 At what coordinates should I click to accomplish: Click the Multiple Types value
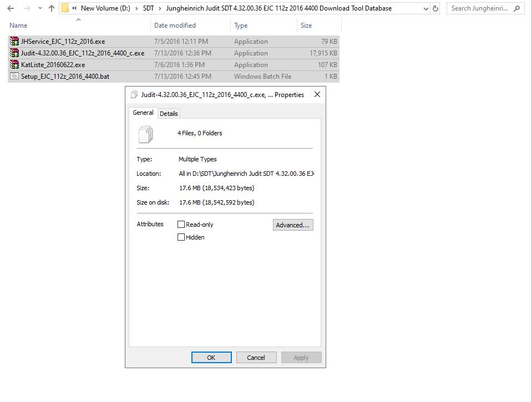(x=197, y=159)
